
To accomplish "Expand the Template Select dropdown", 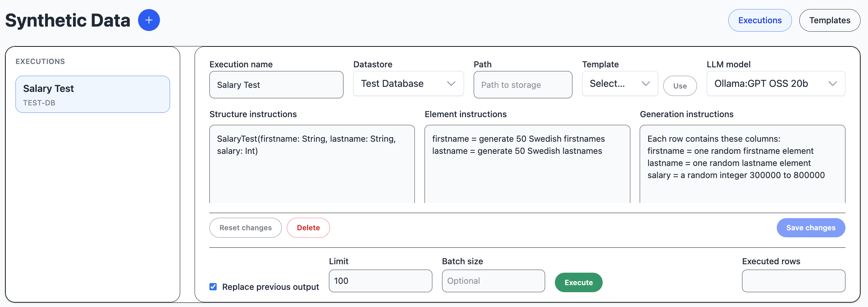I will (619, 83).
